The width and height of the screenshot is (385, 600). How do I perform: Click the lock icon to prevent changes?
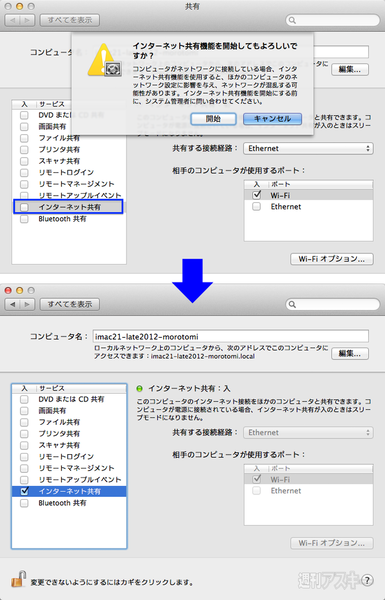coord(18,579)
